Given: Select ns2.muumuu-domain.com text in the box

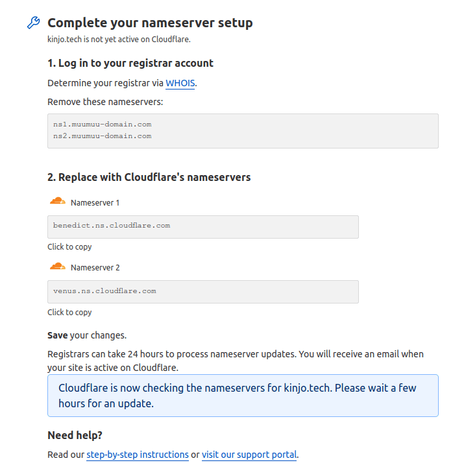Looking at the screenshot, I should point(103,136).
